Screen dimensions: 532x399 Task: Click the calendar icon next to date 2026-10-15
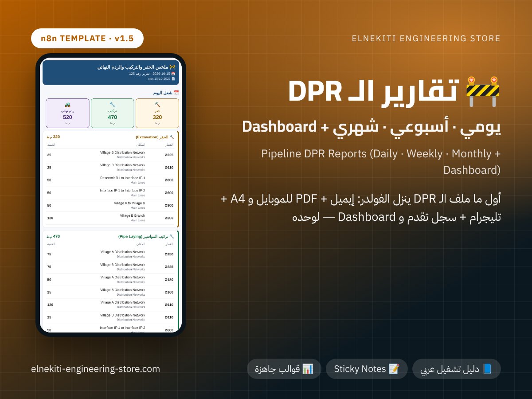tap(173, 74)
